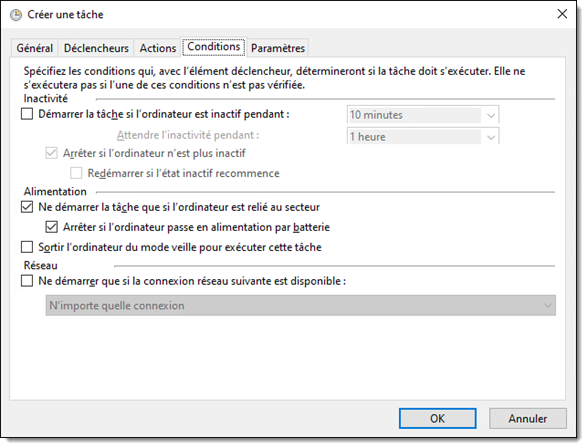Open the Paramètres tab
Viewport: 587px width, 448px height.
tap(278, 48)
